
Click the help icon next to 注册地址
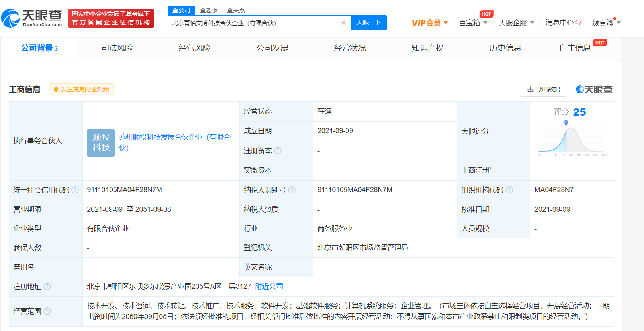47,286
